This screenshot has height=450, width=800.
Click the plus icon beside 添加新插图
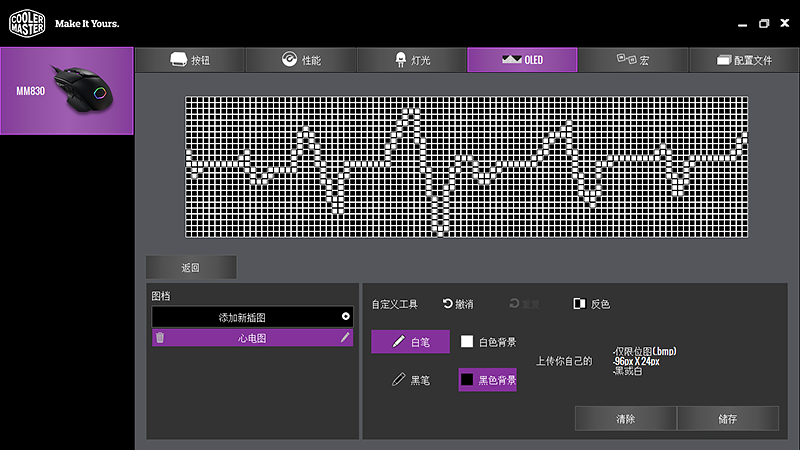coord(345,316)
